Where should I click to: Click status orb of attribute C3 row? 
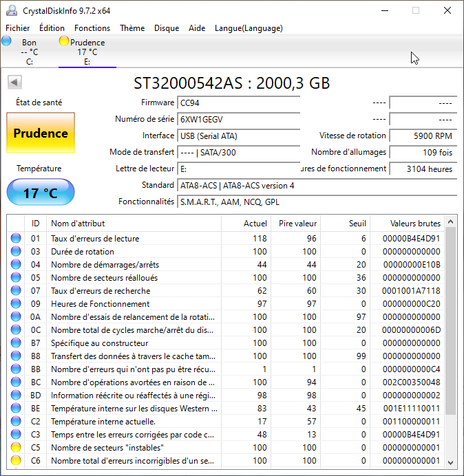tap(16, 434)
